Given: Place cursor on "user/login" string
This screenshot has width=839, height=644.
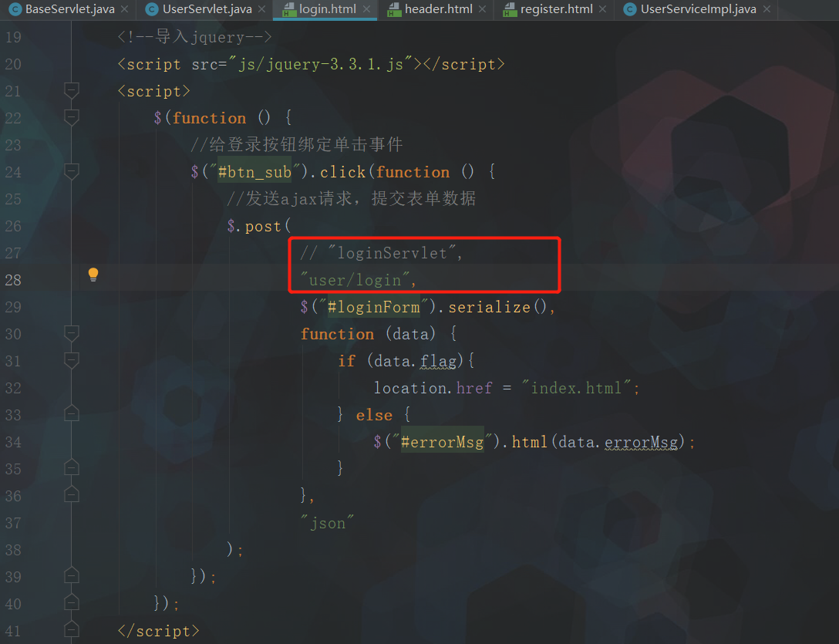Looking at the screenshot, I should pos(355,280).
